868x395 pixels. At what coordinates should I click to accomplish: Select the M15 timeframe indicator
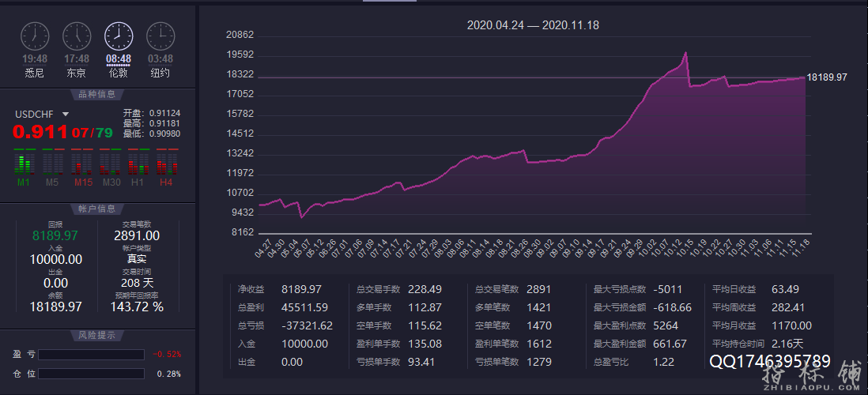click(81, 167)
